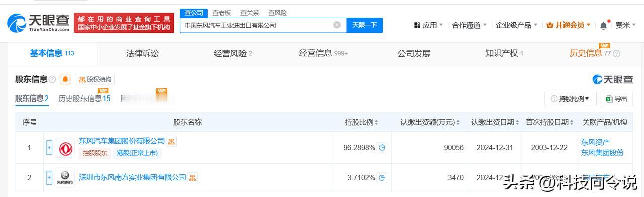Open the pie chart icon for 3.7102%

[382, 177]
